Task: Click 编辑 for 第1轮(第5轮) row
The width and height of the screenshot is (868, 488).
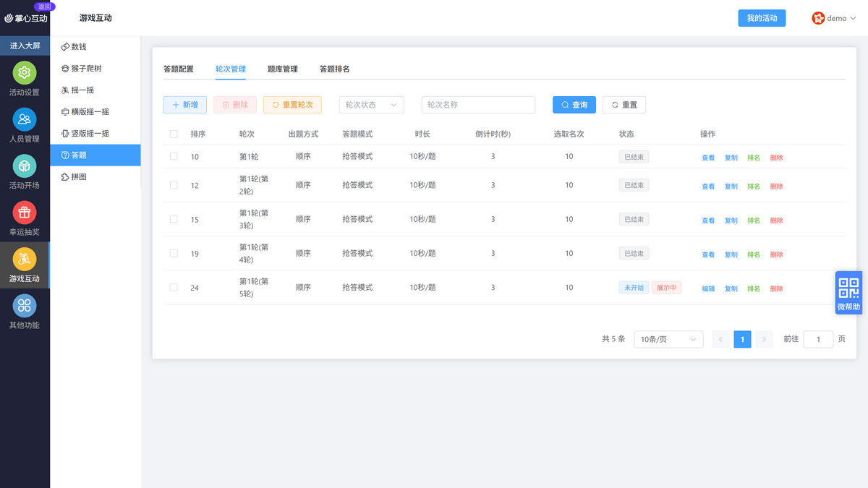Action: (708, 288)
